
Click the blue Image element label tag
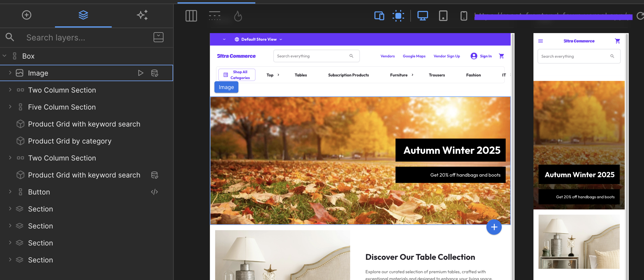click(226, 87)
